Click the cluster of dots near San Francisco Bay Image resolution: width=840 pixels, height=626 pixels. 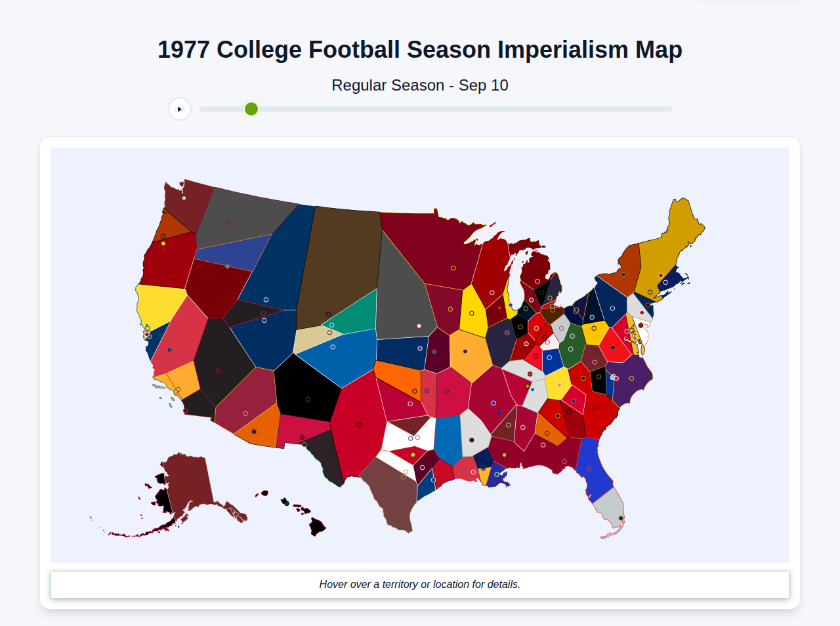click(x=146, y=335)
